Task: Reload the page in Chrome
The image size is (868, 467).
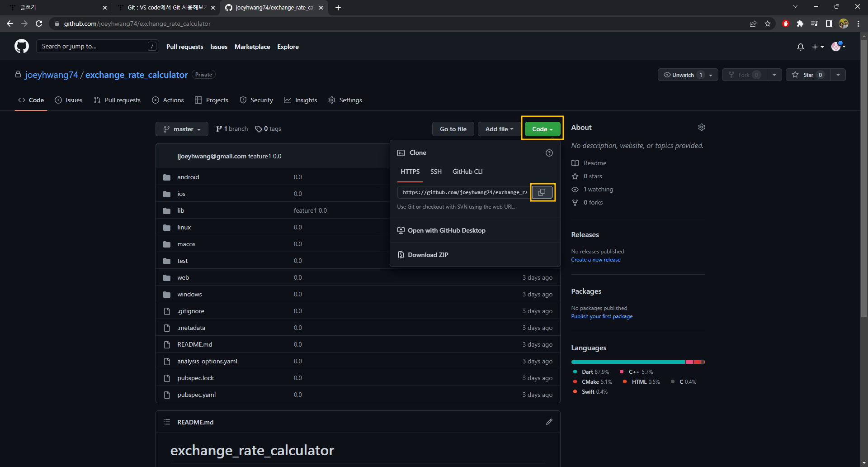Action: tap(39, 24)
